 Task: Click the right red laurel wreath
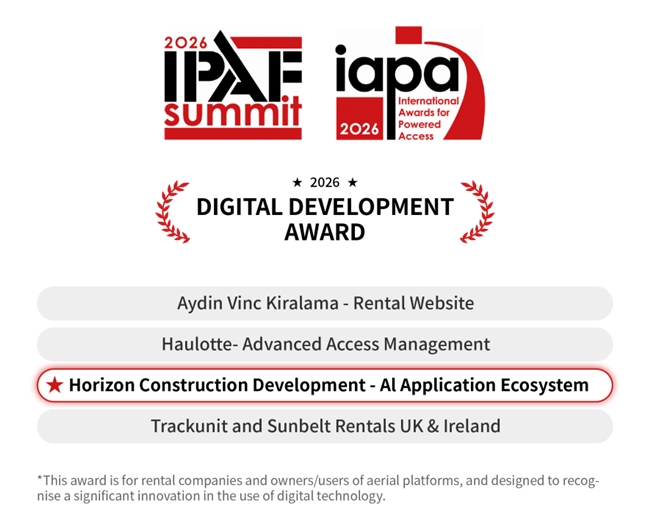click(x=476, y=212)
